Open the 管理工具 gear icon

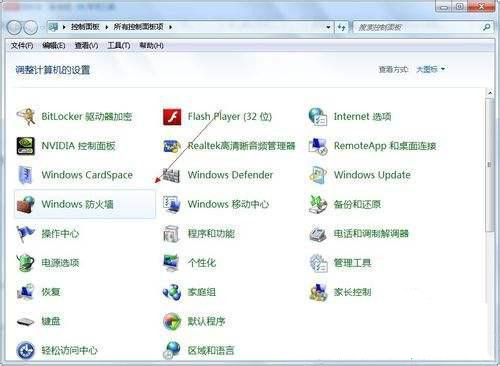[318, 263]
